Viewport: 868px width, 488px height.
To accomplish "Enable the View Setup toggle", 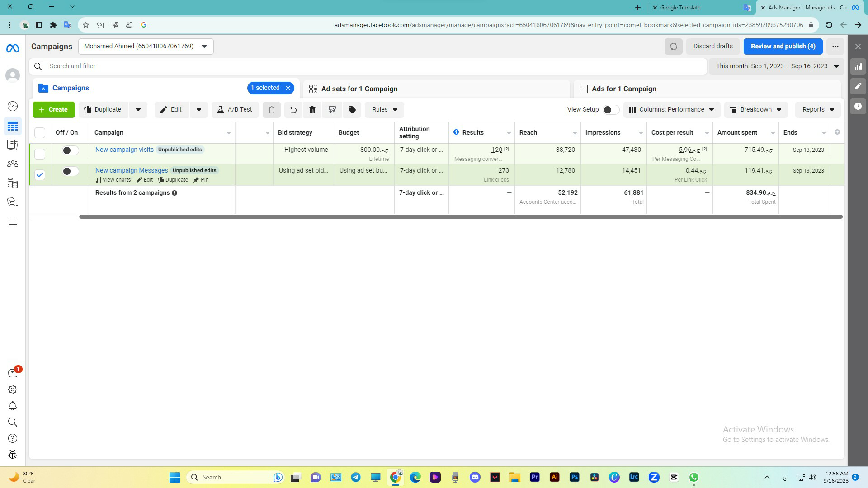I will (x=610, y=110).
